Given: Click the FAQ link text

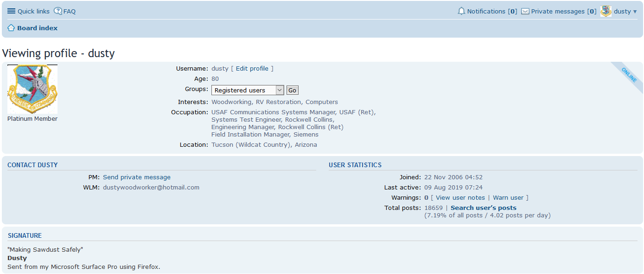Looking at the screenshot, I should pyautogui.click(x=70, y=11).
